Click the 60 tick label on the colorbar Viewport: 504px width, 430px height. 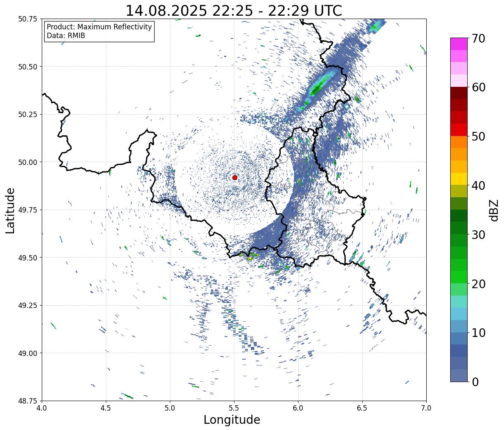coord(478,87)
